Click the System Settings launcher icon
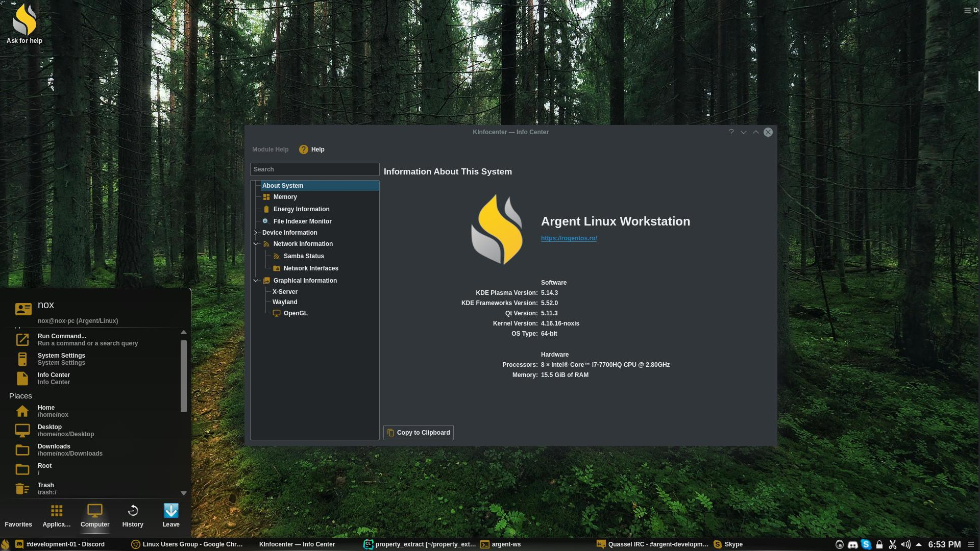 point(22,359)
